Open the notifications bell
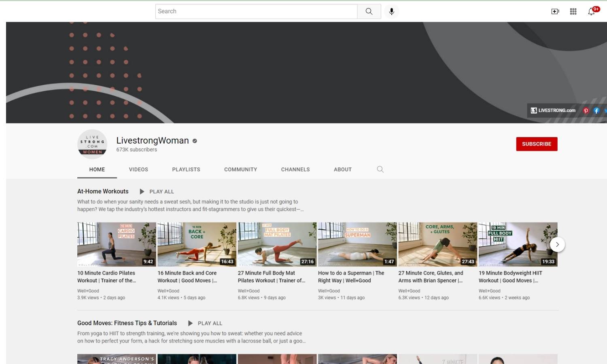This screenshot has width=607, height=364. (591, 11)
